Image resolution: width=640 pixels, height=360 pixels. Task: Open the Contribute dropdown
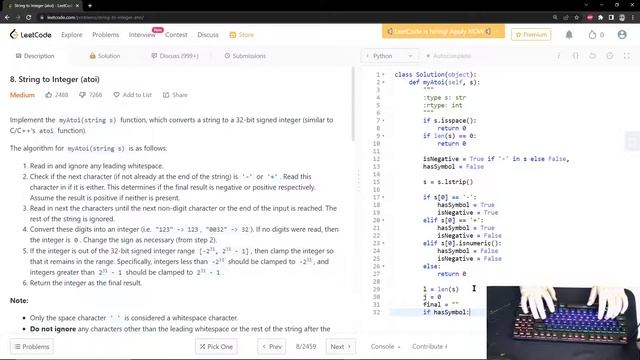pyautogui.click(x=429, y=347)
